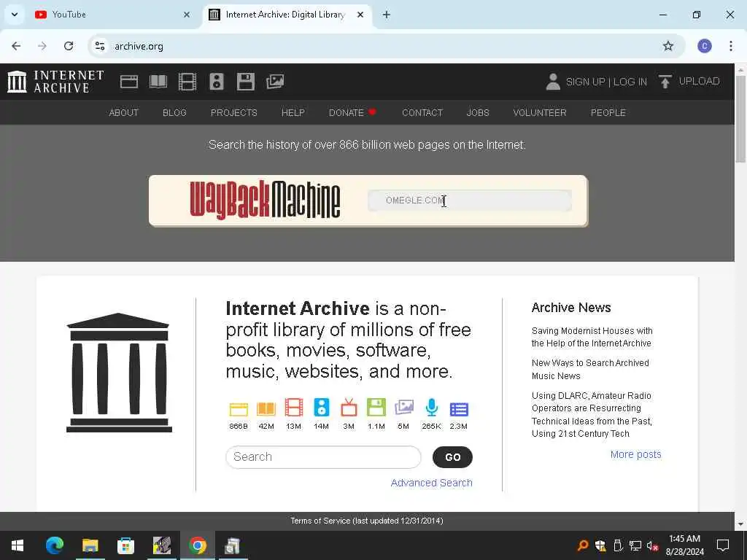This screenshot has height=560, width=747.
Task: Click the page vertical scrollbar thumb
Action: point(740,119)
